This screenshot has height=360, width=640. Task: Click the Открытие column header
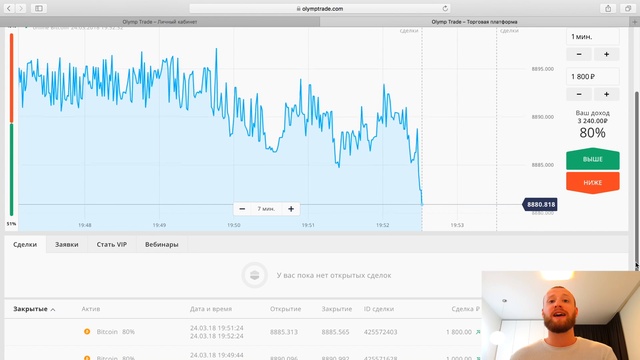[285, 309]
